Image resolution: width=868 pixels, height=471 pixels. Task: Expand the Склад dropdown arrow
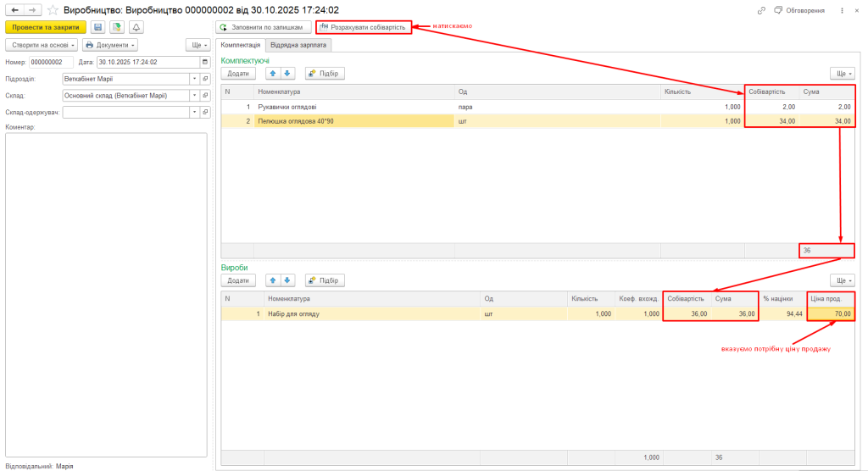click(194, 96)
